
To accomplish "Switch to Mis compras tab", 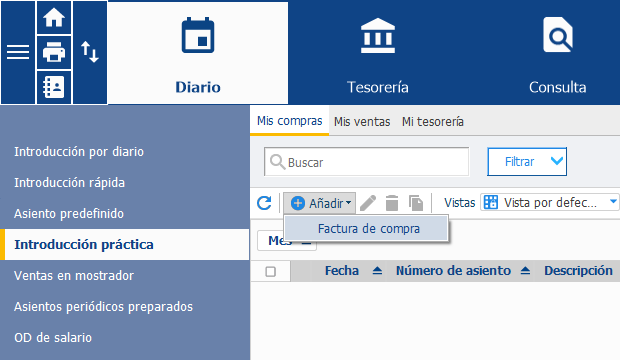I will click(x=289, y=121).
